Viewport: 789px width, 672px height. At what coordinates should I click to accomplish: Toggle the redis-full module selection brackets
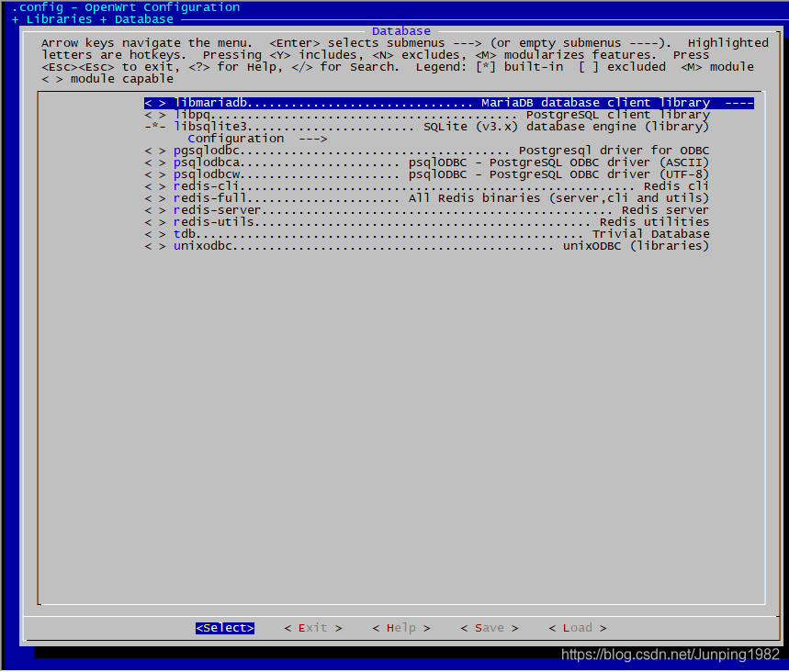(x=155, y=198)
